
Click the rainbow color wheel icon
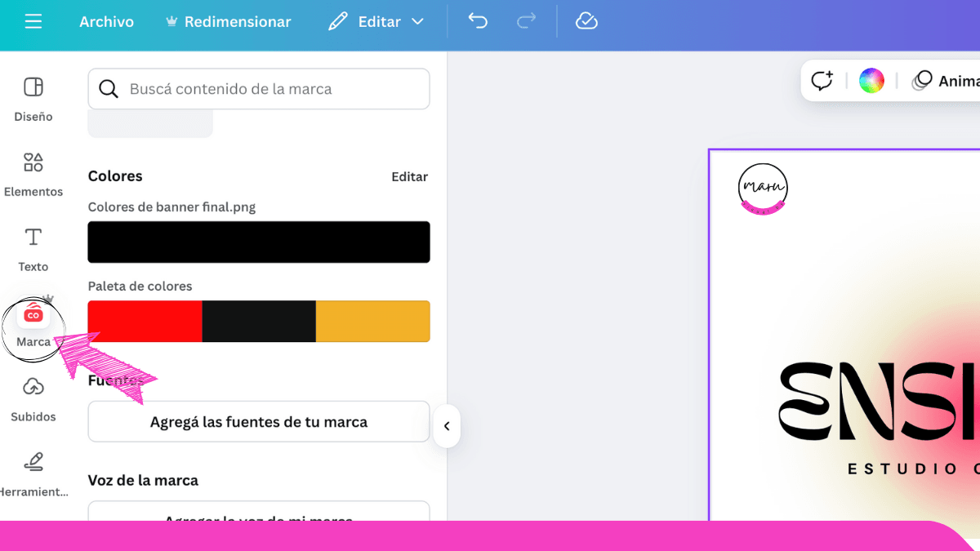(x=871, y=81)
